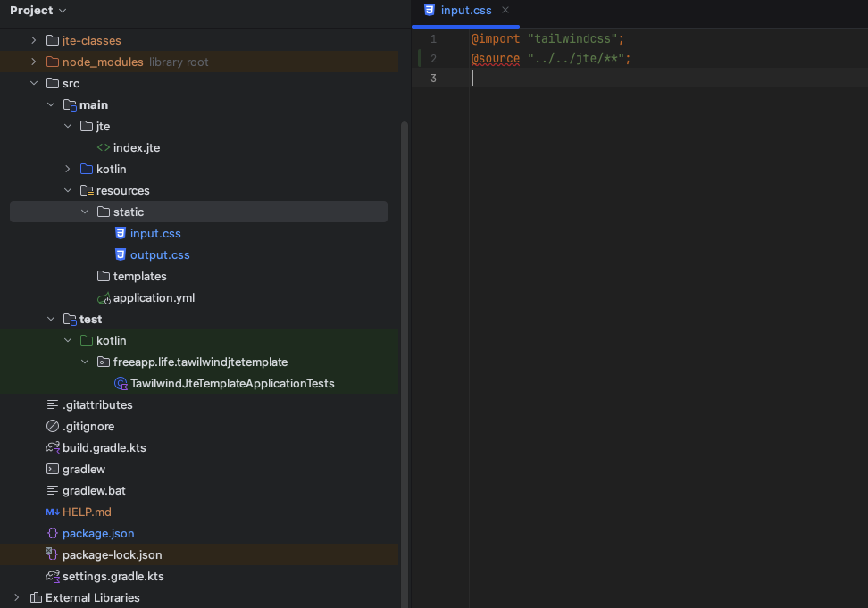This screenshot has height=608, width=868.
Task: Click the jte-classes folder icon
Action: click(53, 40)
